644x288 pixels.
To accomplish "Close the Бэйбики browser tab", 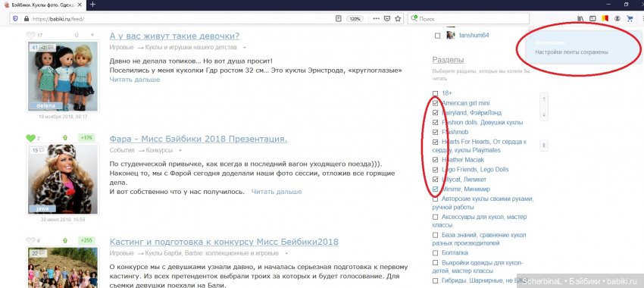I will click(x=80, y=5).
